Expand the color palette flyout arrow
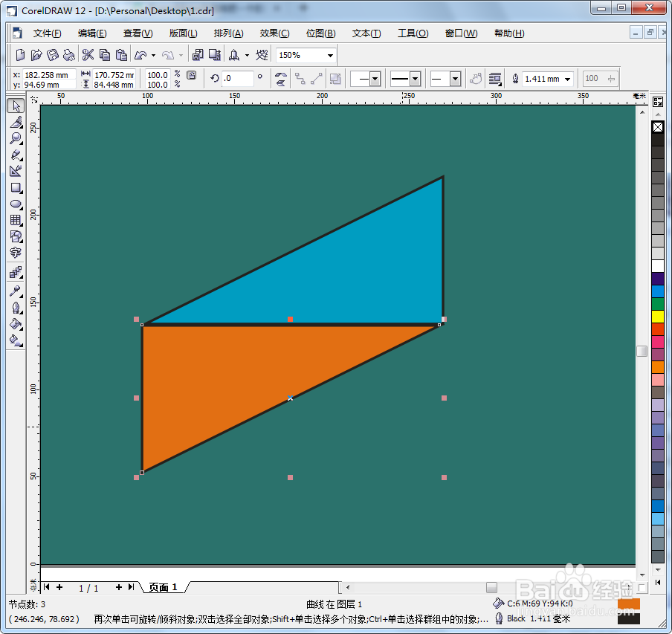672x634 pixels. point(658,582)
